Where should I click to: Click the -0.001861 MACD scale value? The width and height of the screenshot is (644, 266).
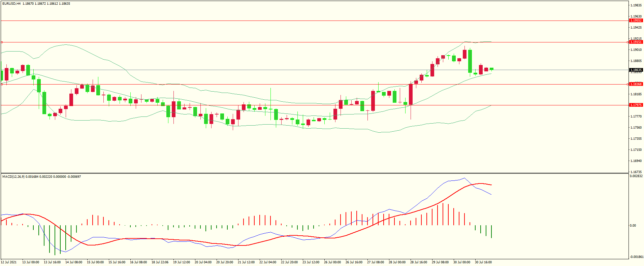[x=636, y=257]
